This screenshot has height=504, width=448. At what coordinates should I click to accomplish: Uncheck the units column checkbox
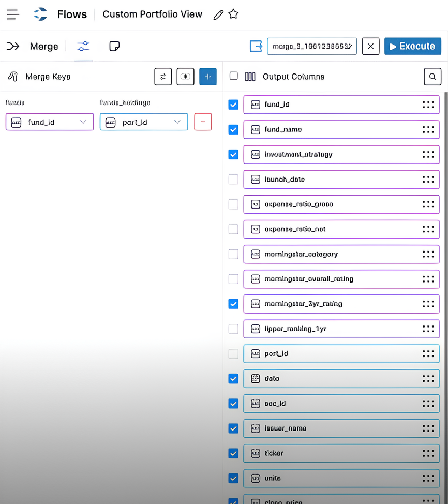tap(233, 478)
